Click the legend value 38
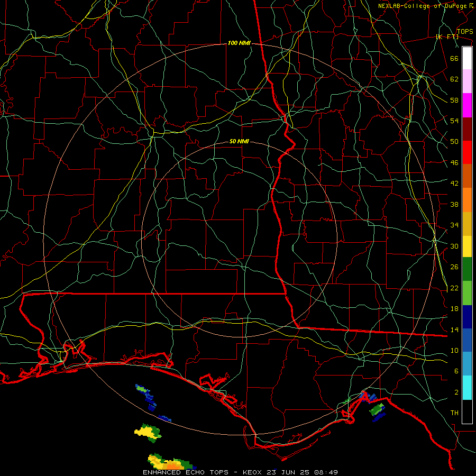This screenshot has width=476, height=476. pyautogui.click(x=454, y=204)
